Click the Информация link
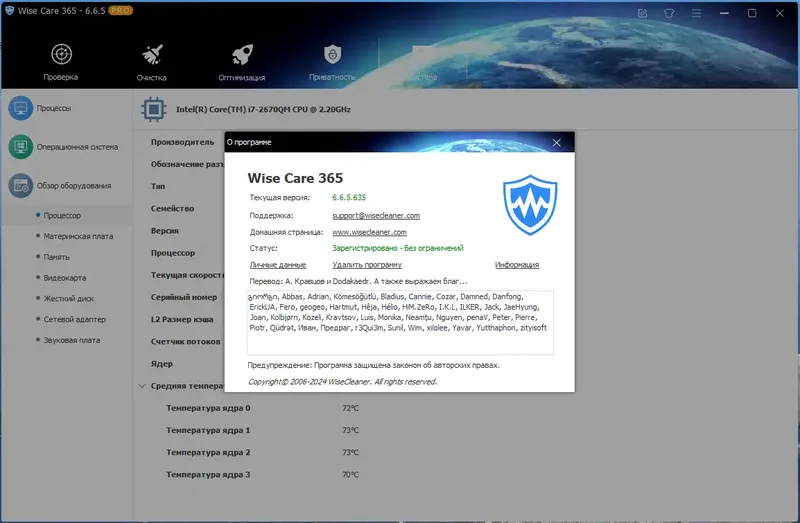This screenshot has height=523, width=800. pyautogui.click(x=517, y=265)
